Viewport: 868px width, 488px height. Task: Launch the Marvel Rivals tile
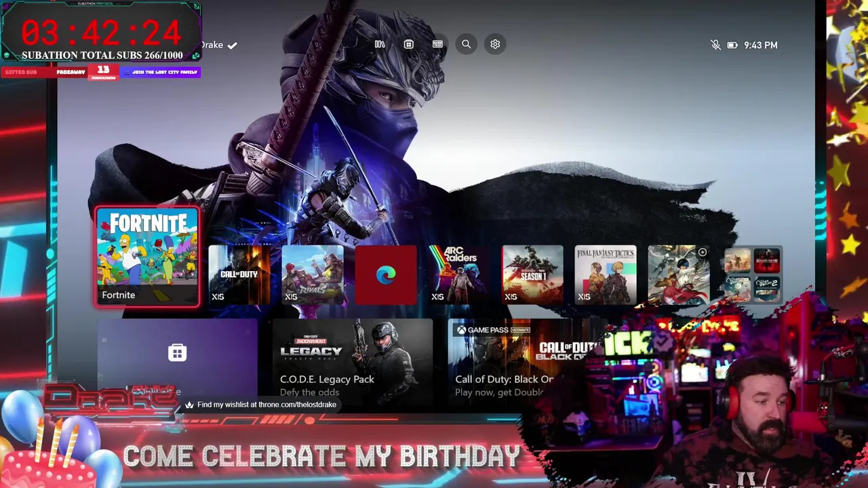[x=312, y=274]
